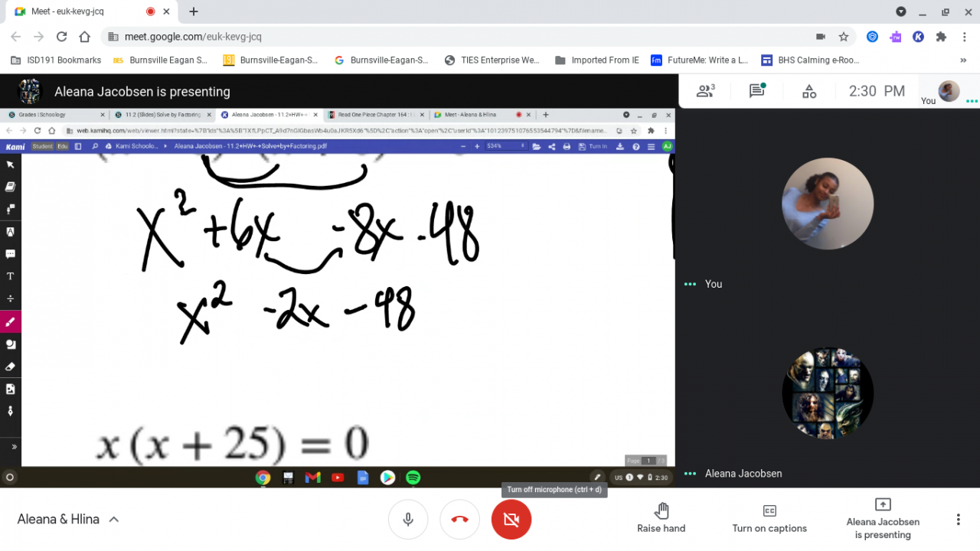980x551 pixels.
Task: Open the FutureMe: Write a L... bookmark
Action: point(699,60)
